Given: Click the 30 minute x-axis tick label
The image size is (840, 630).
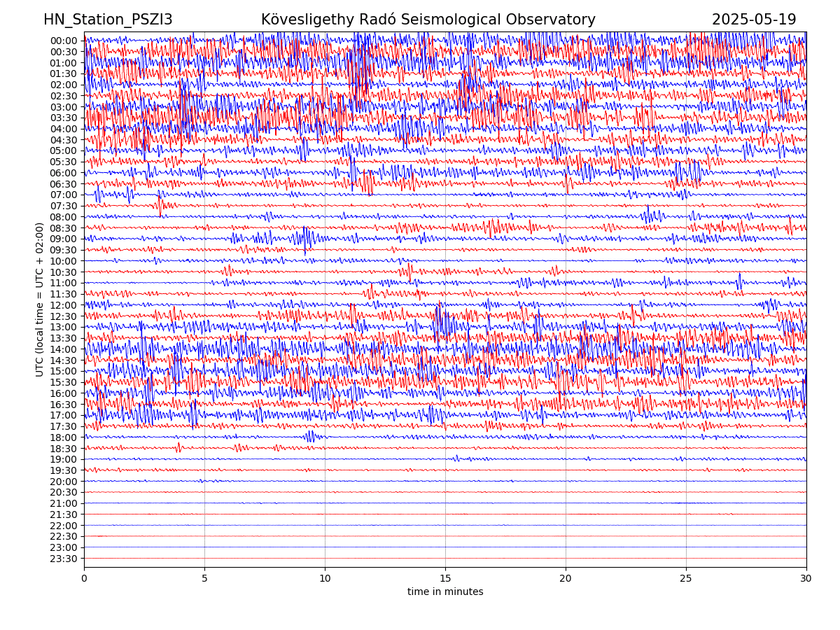Looking at the screenshot, I should (806, 579).
